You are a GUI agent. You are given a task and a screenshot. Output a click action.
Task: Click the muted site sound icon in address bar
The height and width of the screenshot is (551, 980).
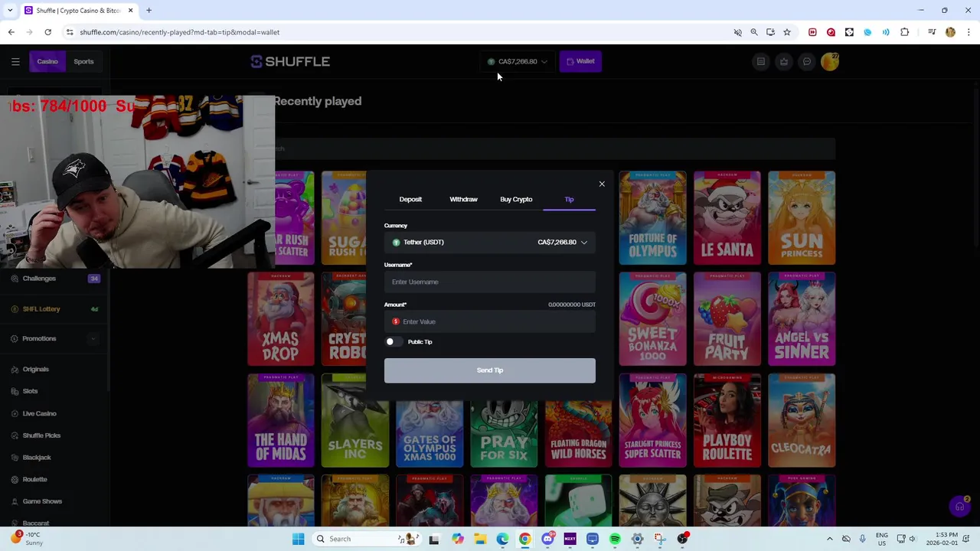coord(737,32)
